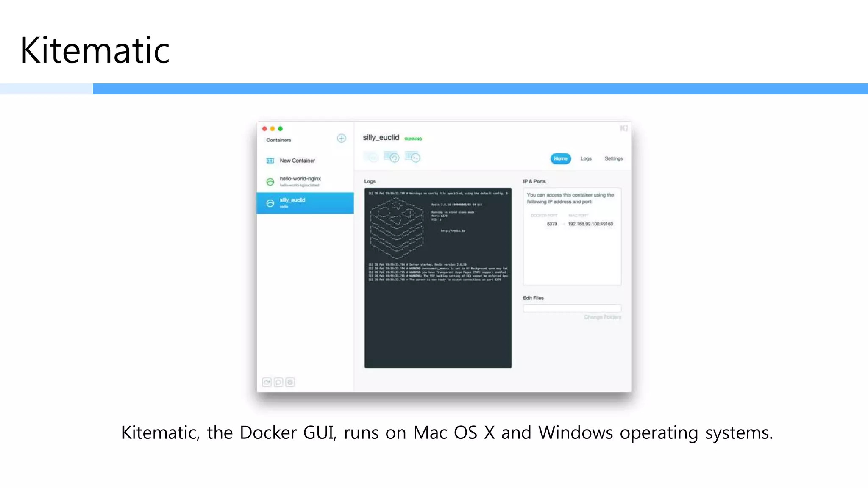Click the restart container icon

coord(392,158)
